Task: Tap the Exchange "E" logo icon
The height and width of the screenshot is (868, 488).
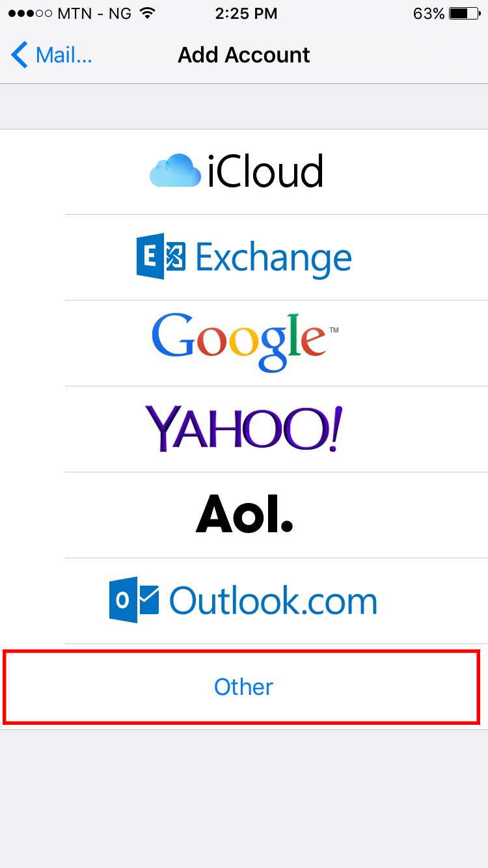Action: coord(161,257)
